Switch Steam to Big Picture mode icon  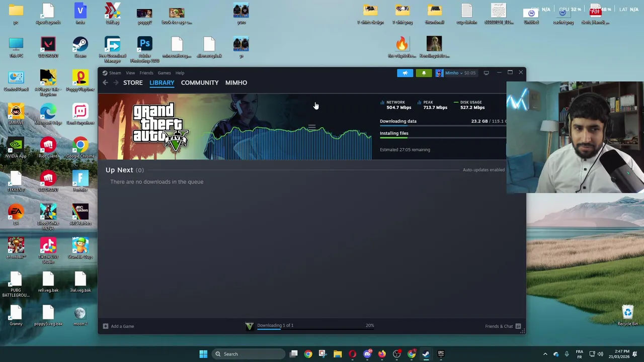tap(486, 73)
